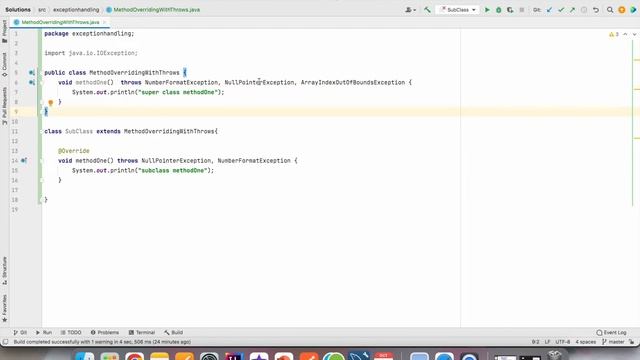
Task: Click the @Override annotation on line 13
Action: click(x=73, y=151)
